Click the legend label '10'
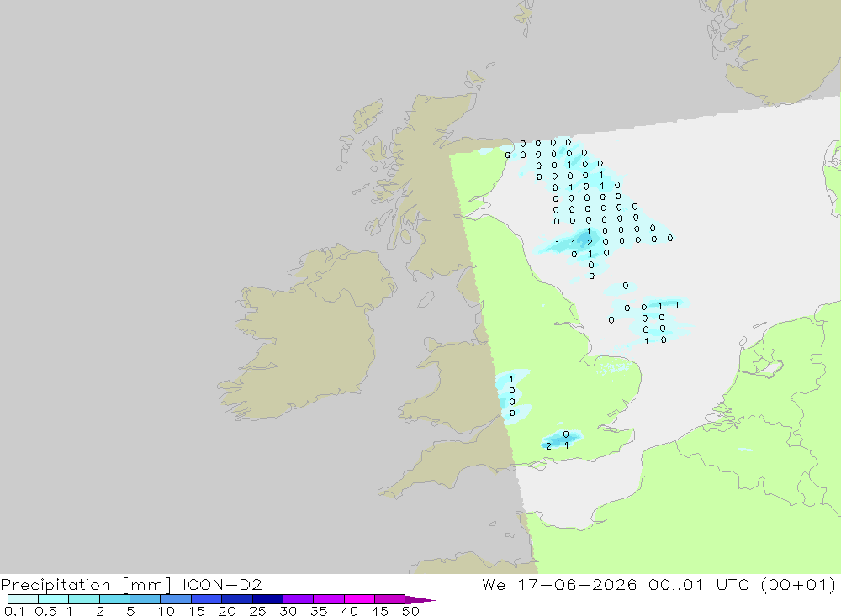841x616 pixels. pyautogui.click(x=166, y=611)
